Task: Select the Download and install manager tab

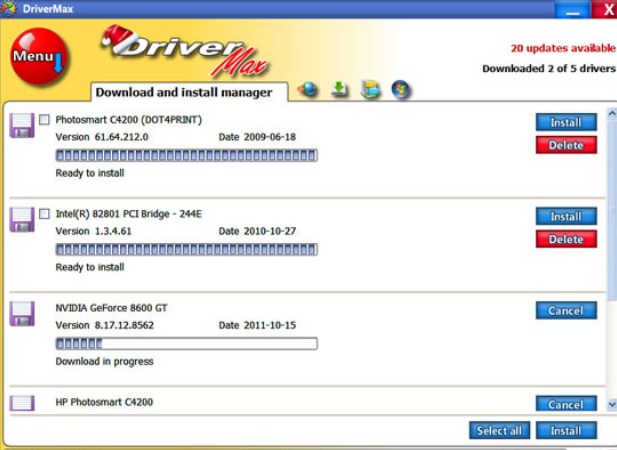Action: (189, 92)
